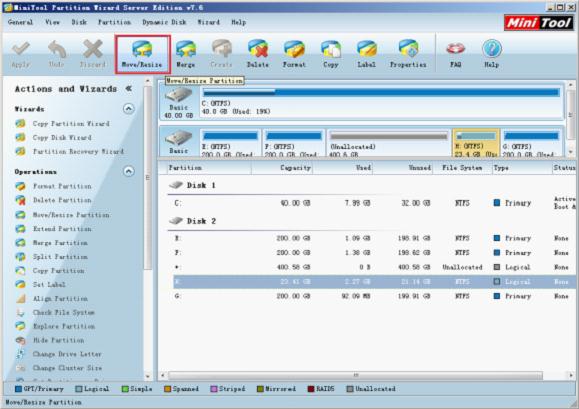Image resolution: width=579 pixels, height=409 pixels.
Task: Select Unallocated block in disk map
Action: click(x=388, y=142)
